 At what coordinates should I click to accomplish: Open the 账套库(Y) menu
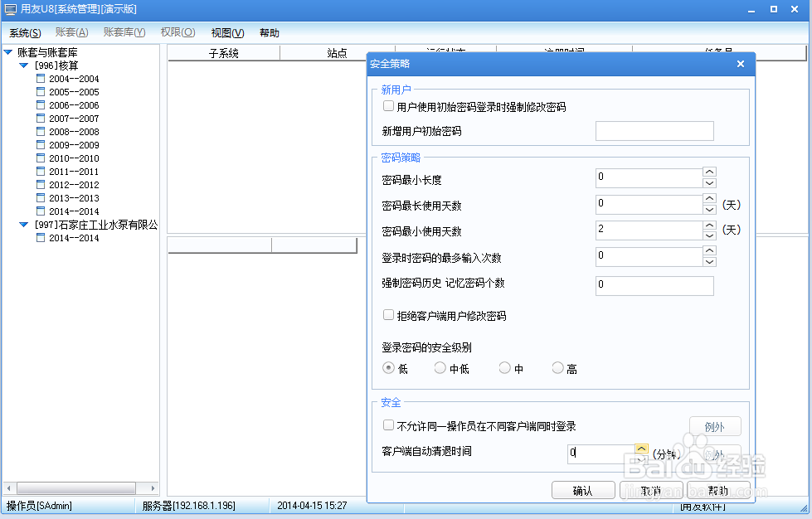pyautogui.click(x=124, y=32)
